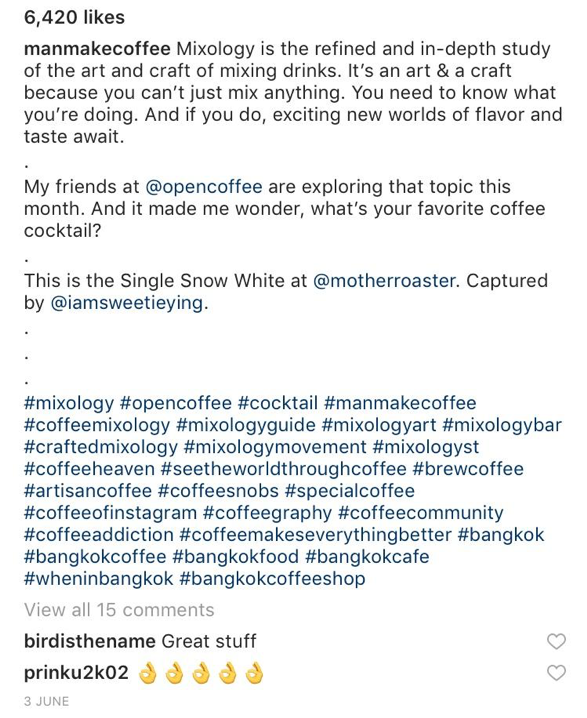Screen dimensions: 587x718
Task: Open the #bangkokcoffeeshop hashtag
Action: (x=272, y=579)
